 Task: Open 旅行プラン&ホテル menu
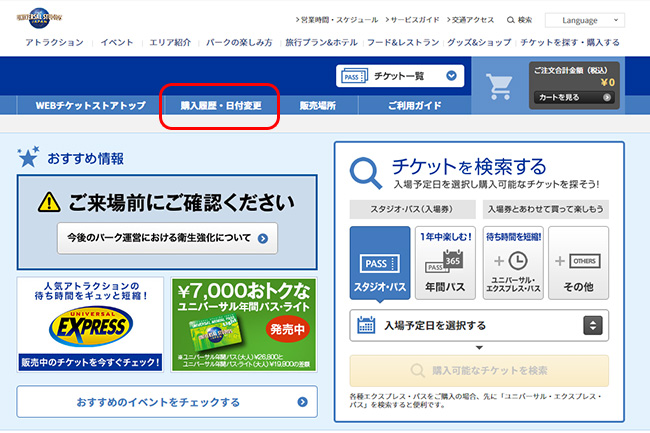pyautogui.click(x=321, y=43)
